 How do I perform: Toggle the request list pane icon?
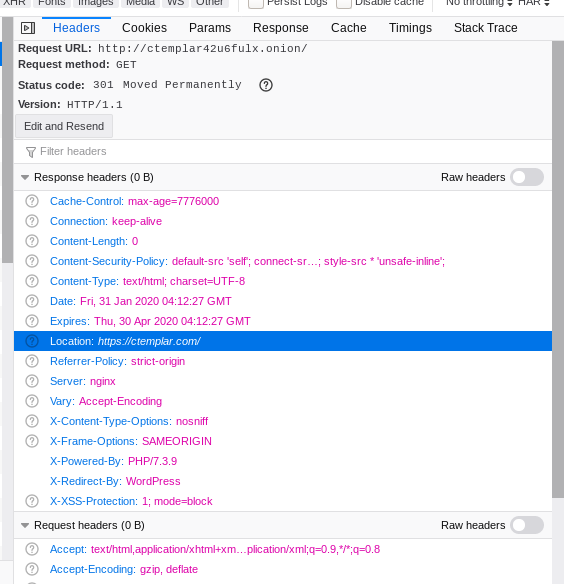28,28
